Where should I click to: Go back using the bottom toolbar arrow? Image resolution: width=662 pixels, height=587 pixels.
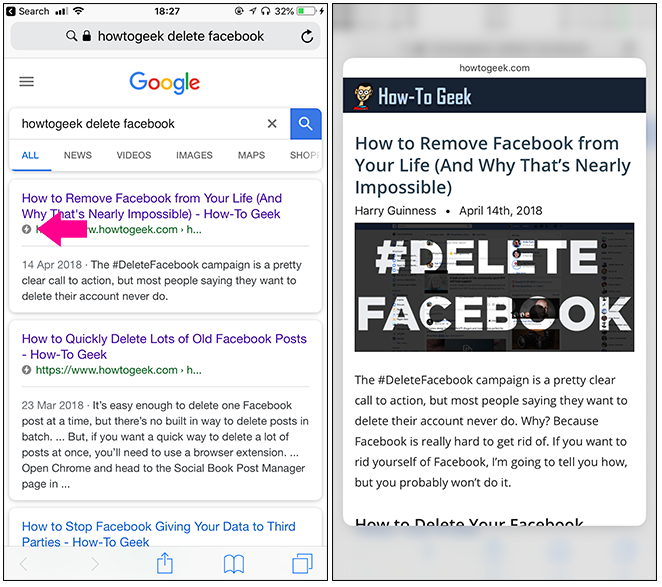26,564
